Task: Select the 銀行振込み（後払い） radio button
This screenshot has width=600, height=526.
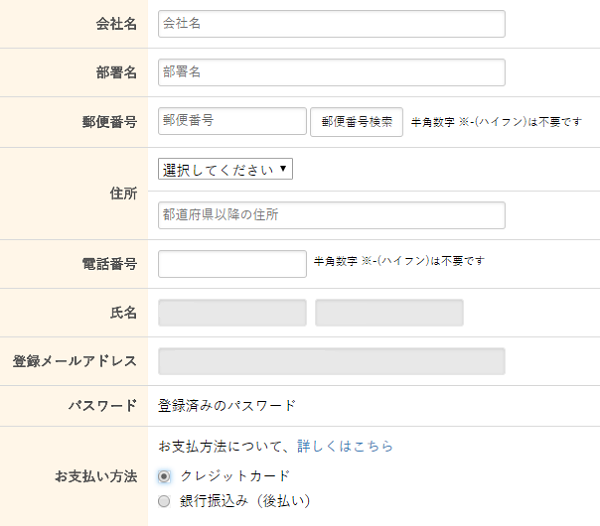Action: click(x=164, y=501)
